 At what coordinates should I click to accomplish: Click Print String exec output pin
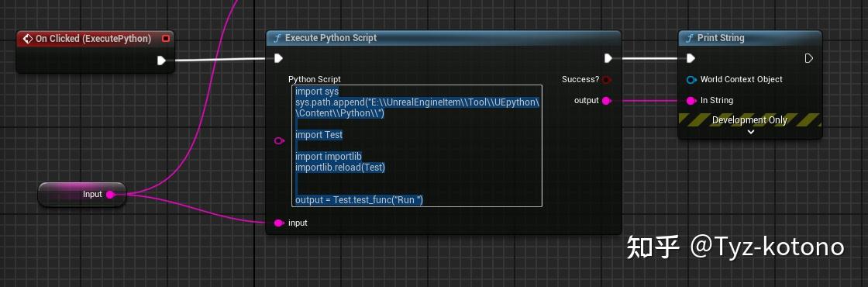tap(809, 58)
